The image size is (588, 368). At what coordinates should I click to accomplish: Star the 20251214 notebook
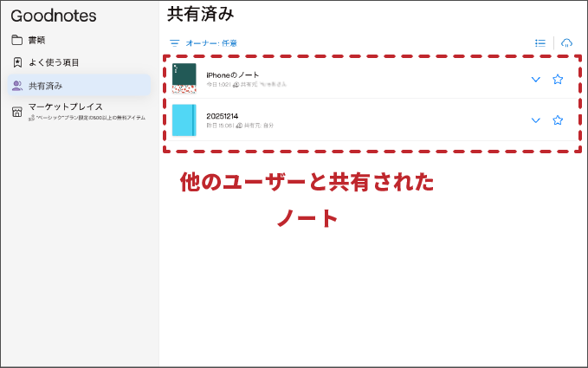point(558,120)
